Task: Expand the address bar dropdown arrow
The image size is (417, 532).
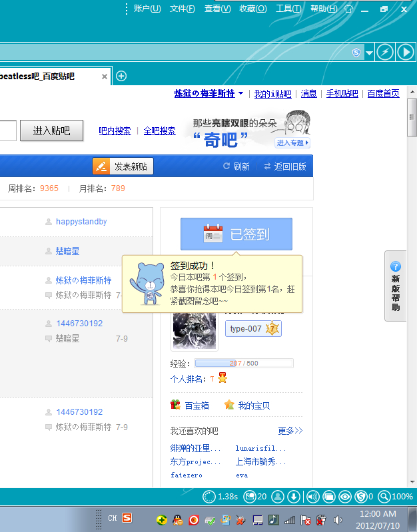Action: point(369,53)
